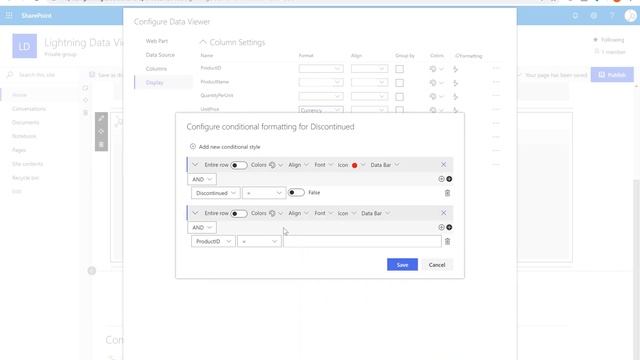Switch to the Display tab
This screenshot has width=640, height=360.
(x=154, y=82)
